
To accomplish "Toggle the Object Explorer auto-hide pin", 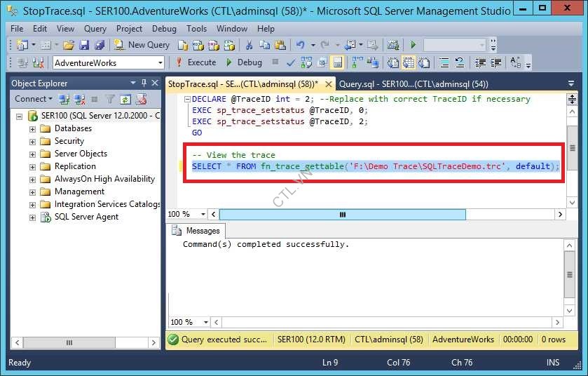I will (144, 83).
